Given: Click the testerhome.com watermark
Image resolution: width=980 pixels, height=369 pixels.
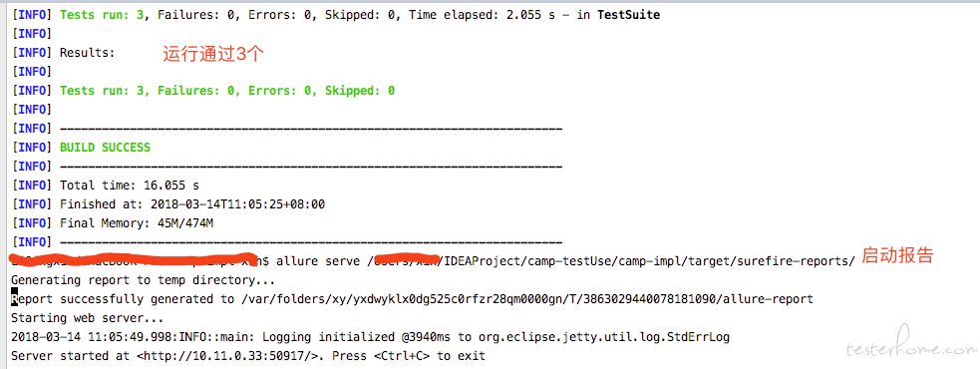Looking at the screenshot, I should (909, 348).
